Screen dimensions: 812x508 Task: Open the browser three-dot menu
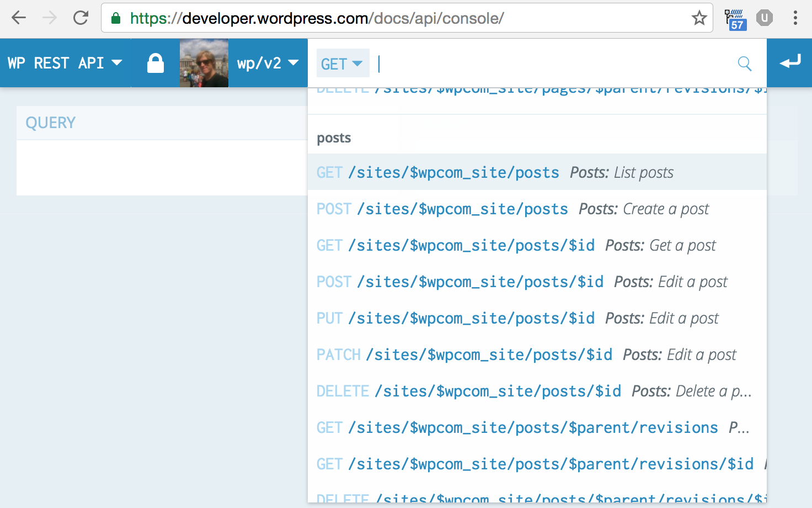coord(795,18)
